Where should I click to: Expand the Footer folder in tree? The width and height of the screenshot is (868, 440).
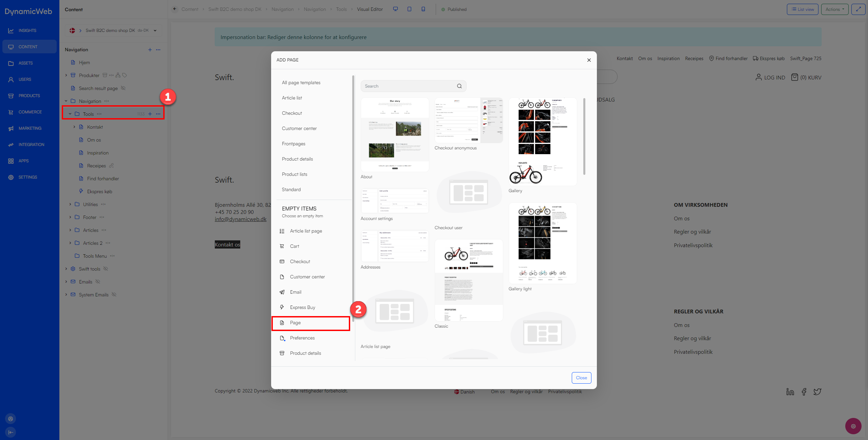pos(70,217)
